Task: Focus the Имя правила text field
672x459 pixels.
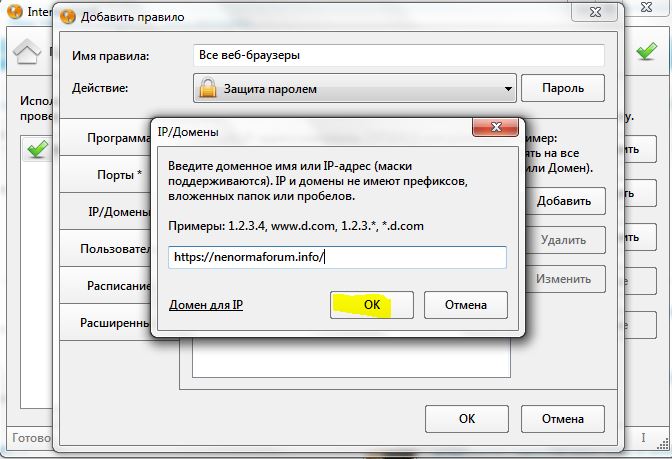Action: 398,55
